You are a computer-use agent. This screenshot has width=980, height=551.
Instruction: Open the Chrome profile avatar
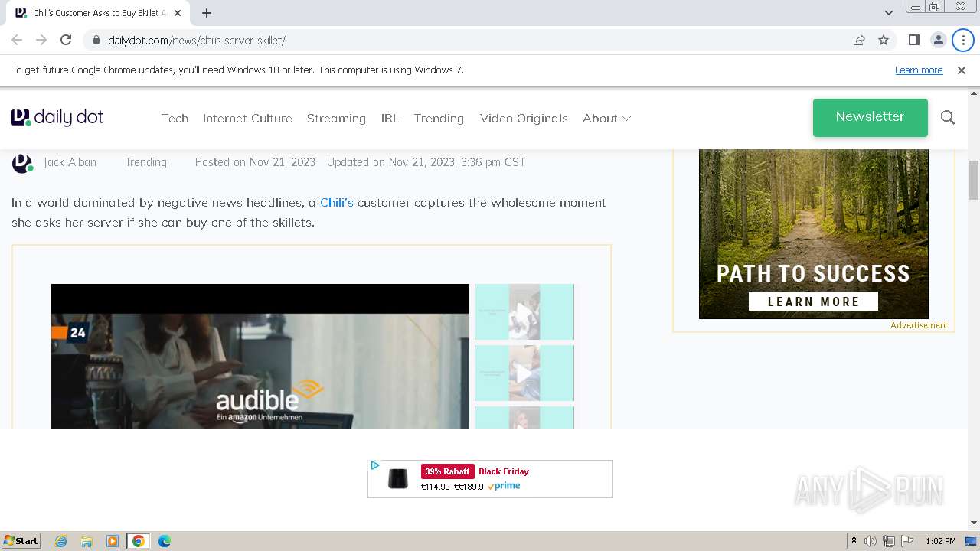coord(938,40)
